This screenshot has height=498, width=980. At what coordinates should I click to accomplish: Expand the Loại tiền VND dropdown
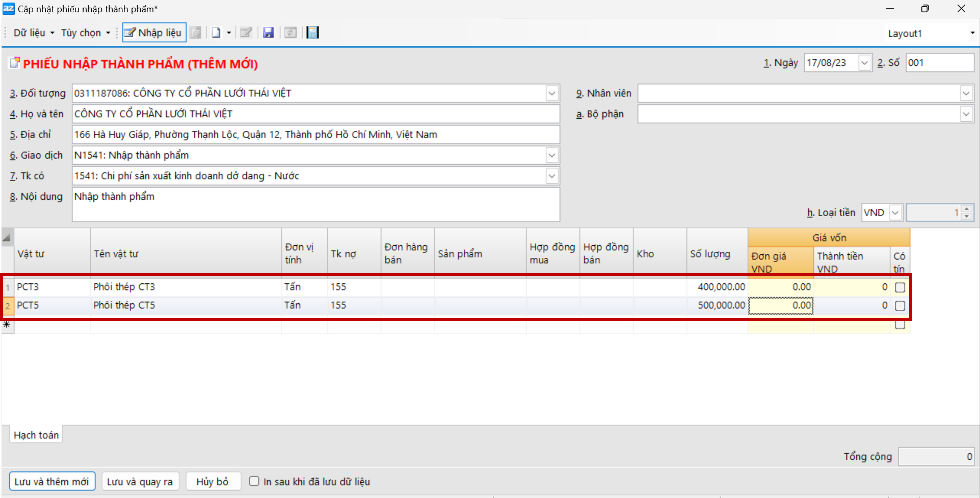(895, 213)
